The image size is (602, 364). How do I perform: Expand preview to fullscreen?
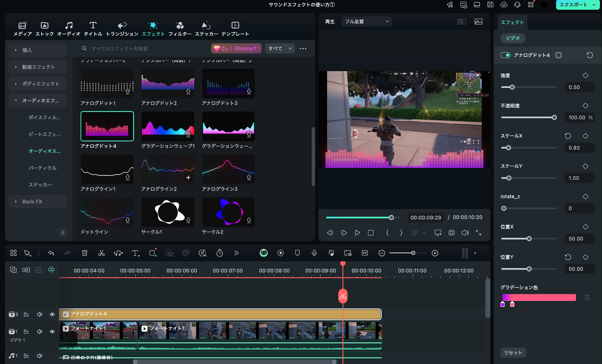(x=478, y=233)
